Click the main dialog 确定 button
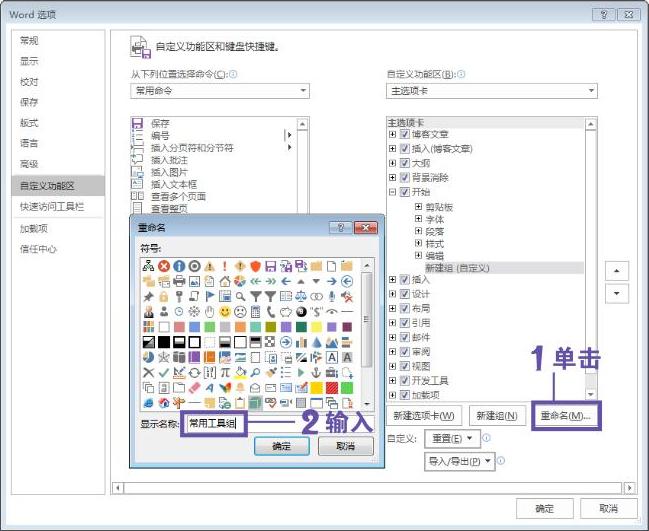The image size is (649, 531). coord(545,508)
